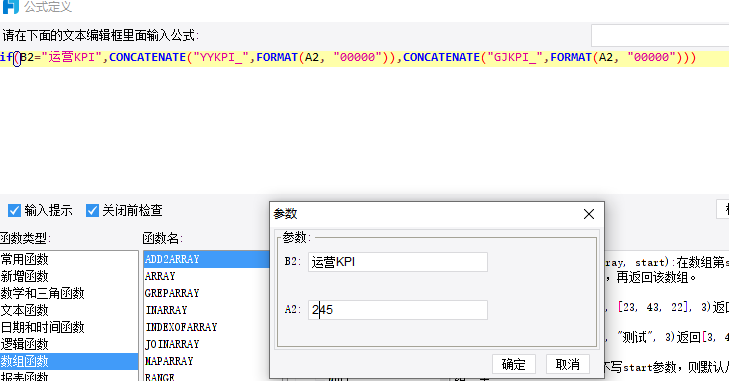Click the A2 parameter input field

click(x=398, y=310)
